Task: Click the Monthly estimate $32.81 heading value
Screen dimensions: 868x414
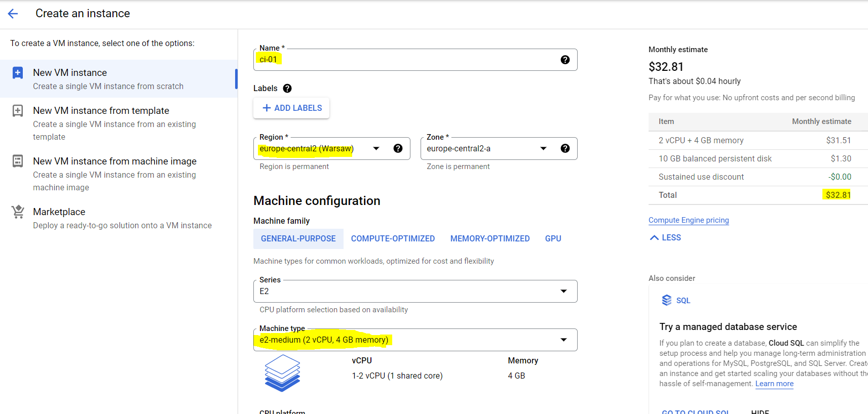Action: pyautogui.click(x=666, y=67)
